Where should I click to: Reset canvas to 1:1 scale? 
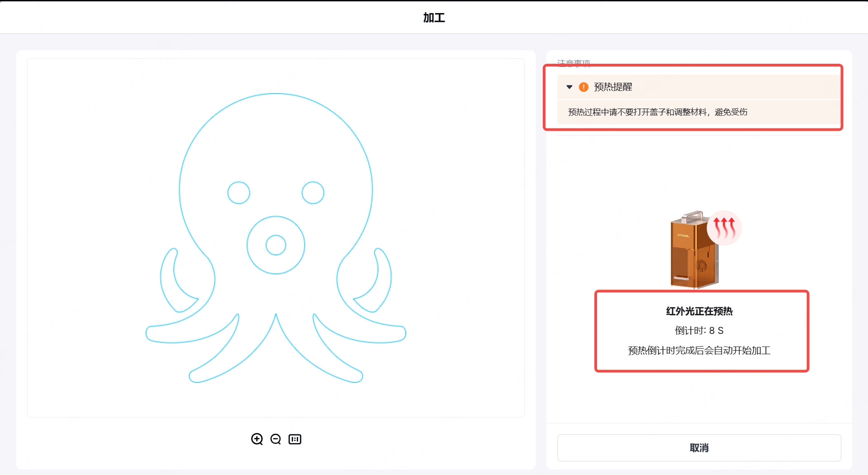pyautogui.click(x=295, y=439)
